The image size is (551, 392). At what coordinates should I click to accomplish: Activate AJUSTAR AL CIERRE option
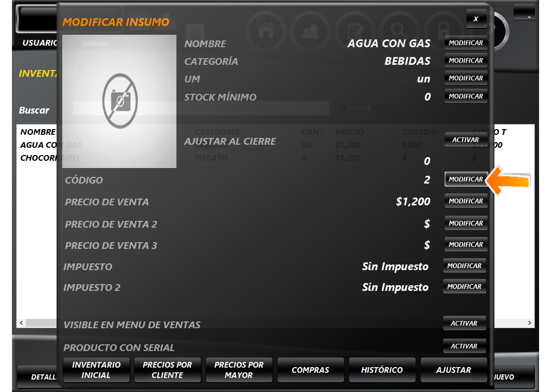(465, 140)
